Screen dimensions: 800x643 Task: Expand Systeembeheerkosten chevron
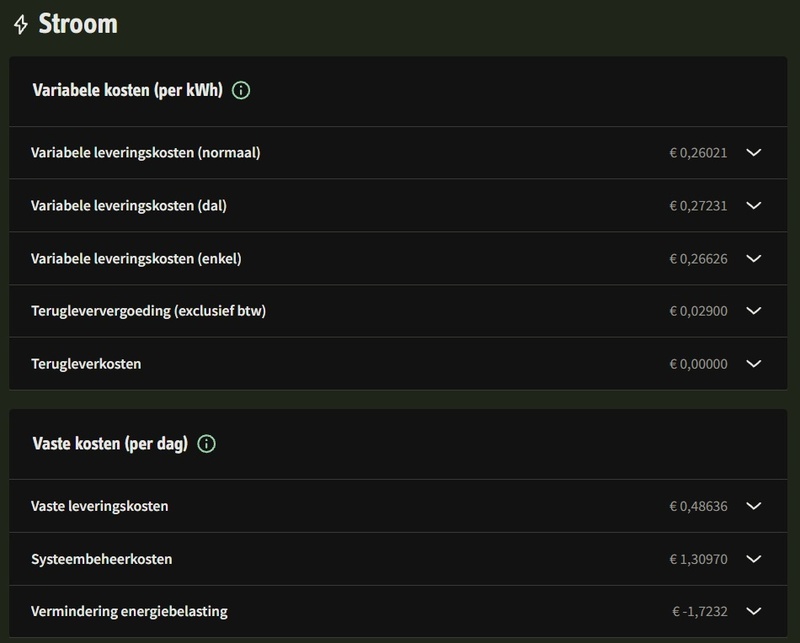tap(754, 559)
